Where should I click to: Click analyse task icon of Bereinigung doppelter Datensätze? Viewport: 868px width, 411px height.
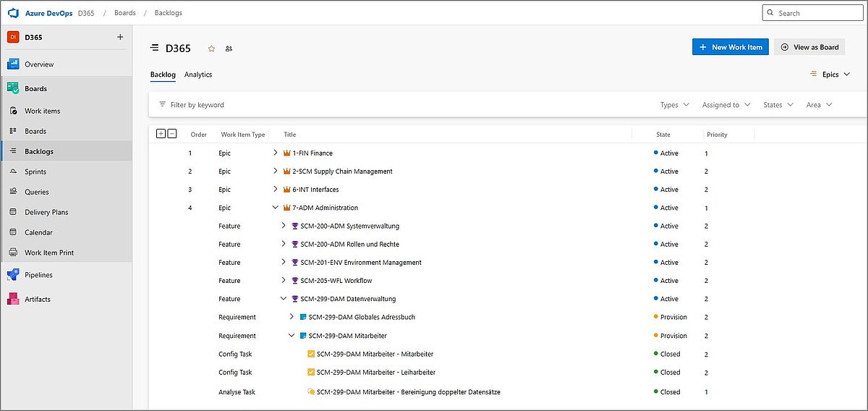coord(311,391)
